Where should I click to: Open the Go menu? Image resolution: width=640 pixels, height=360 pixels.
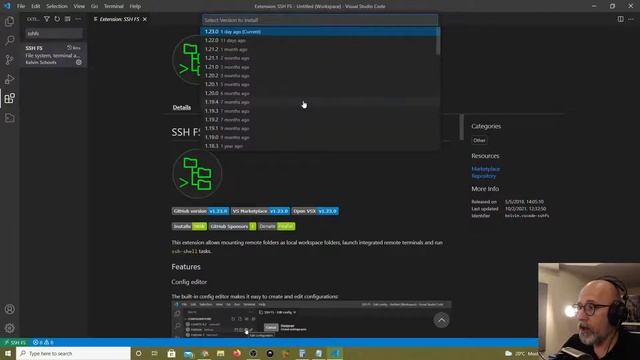click(x=94, y=6)
